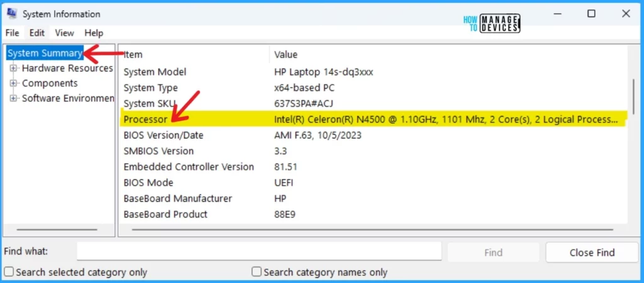
Task: Click the value 88E9
Action: [x=285, y=214]
